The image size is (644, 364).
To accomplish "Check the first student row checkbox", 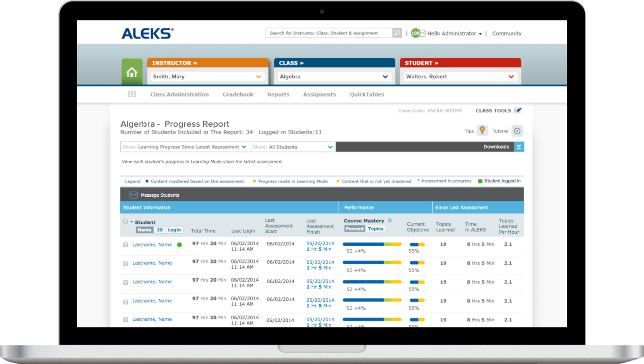I will point(126,245).
